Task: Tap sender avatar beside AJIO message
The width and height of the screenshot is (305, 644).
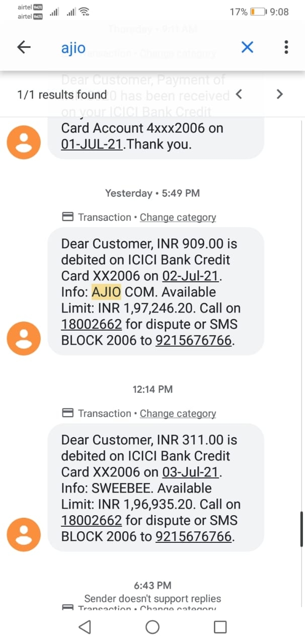Action: coord(23,338)
